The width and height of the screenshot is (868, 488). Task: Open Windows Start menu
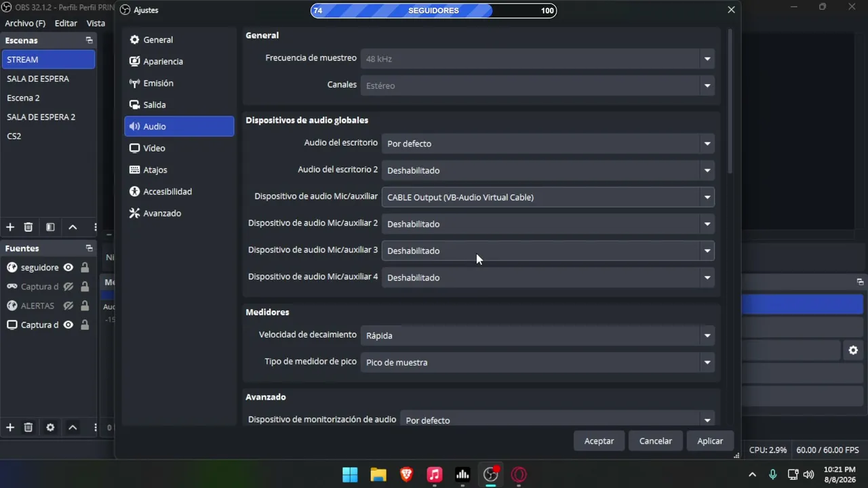pyautogui.click(x=350, y=474)
